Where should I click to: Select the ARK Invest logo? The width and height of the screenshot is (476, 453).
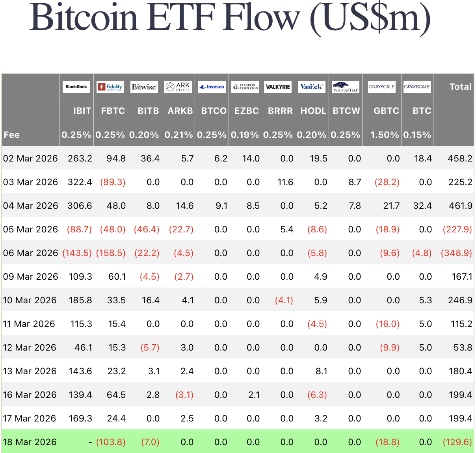(x=178, y=87)
